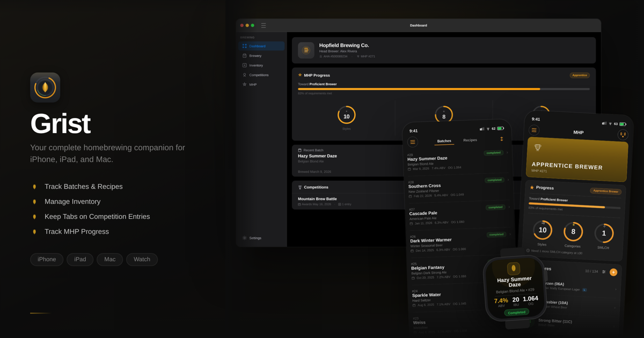Tap the sort arrows icon on Batches screen
This screenshot has width=644, height=338.
pos(502,139)
